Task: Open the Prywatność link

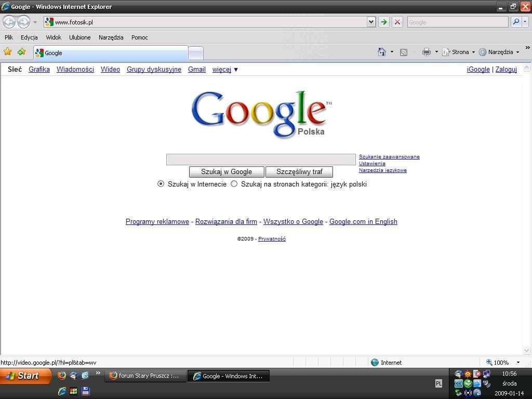Action: coord(272,239)
